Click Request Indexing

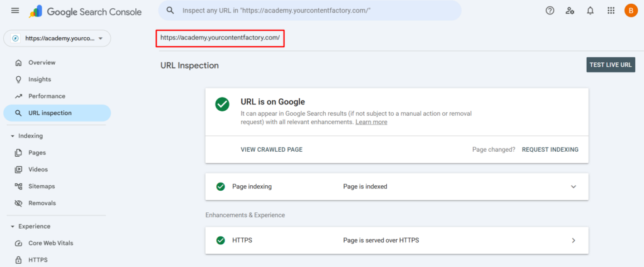point(550,150)
